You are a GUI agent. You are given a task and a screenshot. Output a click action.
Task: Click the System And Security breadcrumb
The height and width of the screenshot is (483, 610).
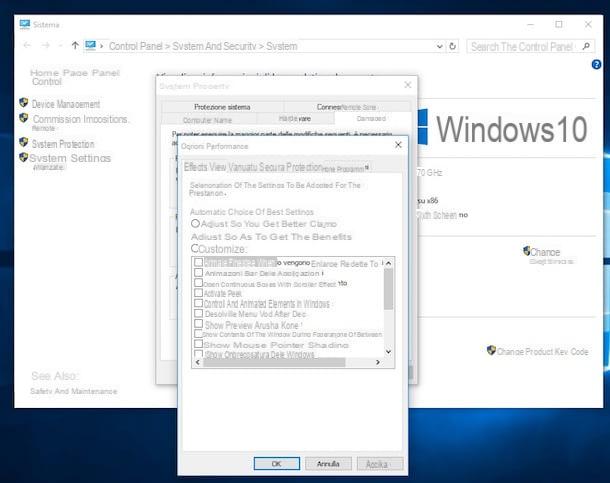click(x=214, y=46)
